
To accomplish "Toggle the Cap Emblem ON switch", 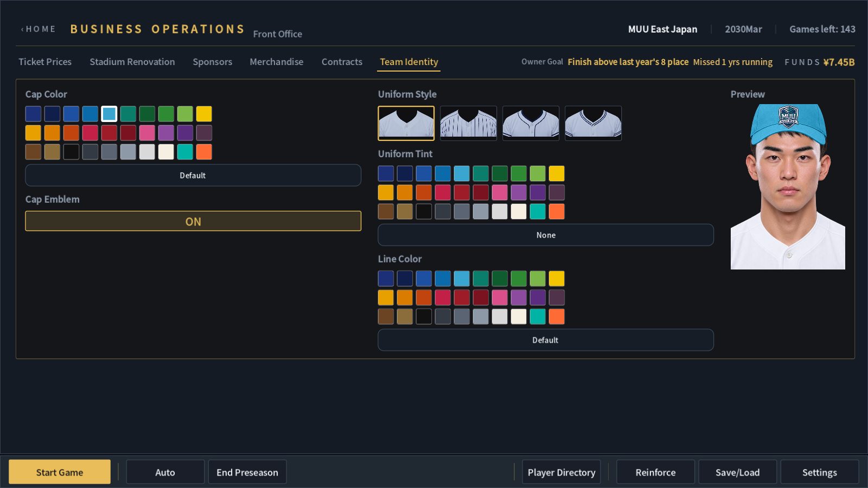I will tap(193, 221).
